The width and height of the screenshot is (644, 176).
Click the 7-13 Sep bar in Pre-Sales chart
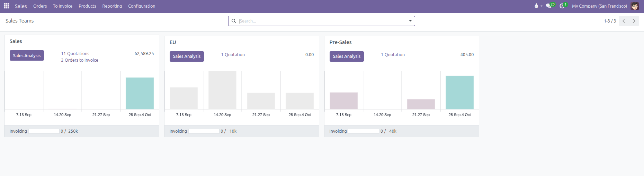(343, 101)
